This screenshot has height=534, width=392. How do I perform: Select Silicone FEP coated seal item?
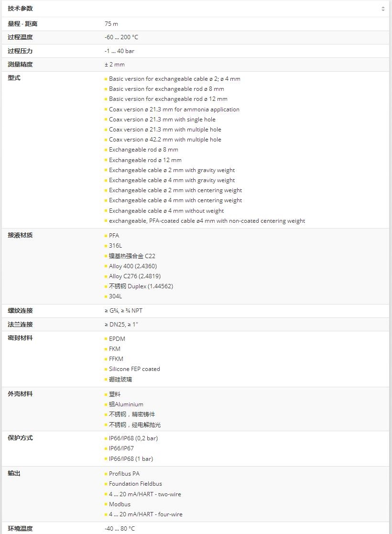click(x=134, y=369)
